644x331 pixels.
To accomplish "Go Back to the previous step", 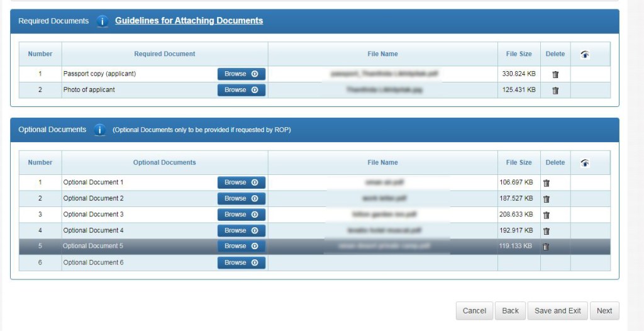I will point(510,311).
